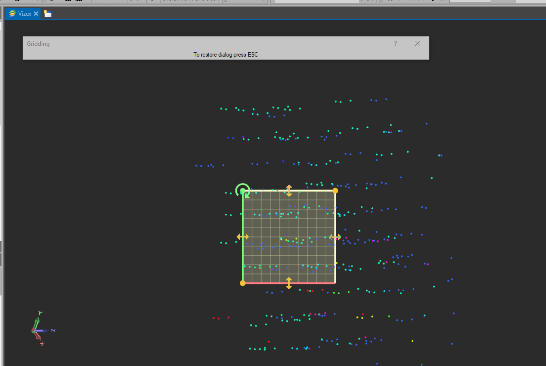Click the Vizex layered icon on tab

tap(12, 14)
